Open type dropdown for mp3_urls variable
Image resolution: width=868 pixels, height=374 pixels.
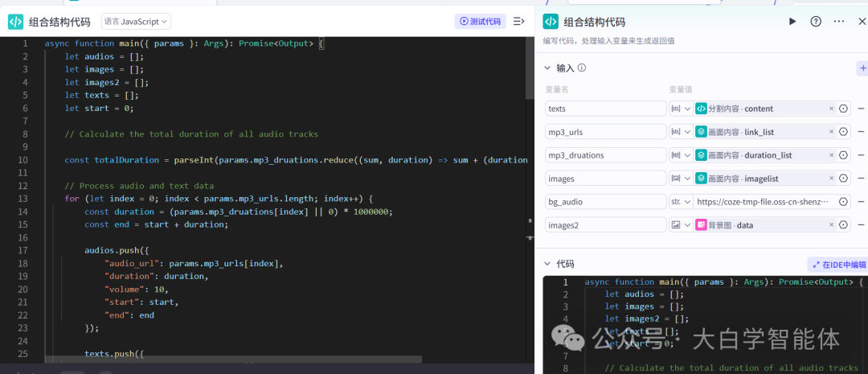pyautogui.click(x=681, y=132)
